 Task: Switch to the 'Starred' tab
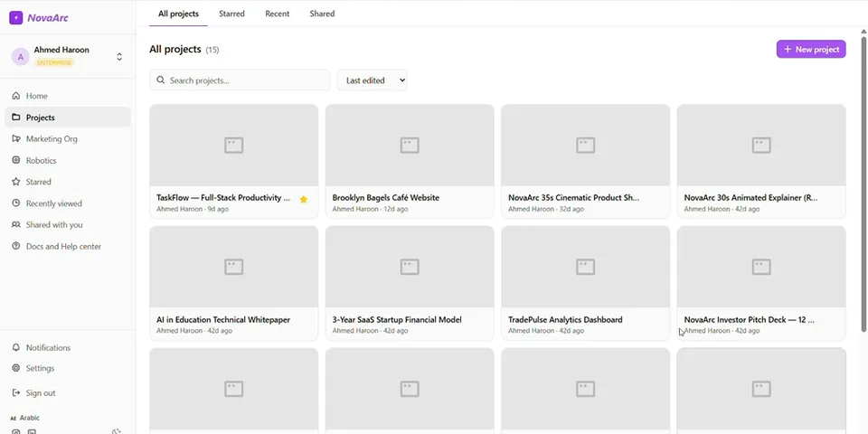231,14
